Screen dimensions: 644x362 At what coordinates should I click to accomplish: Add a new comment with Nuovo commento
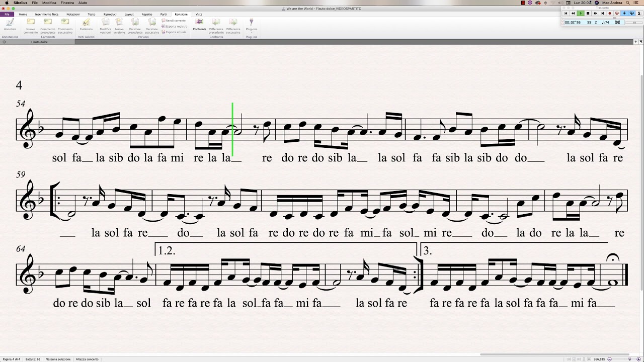pyautogui.click(x=31, y=26)
